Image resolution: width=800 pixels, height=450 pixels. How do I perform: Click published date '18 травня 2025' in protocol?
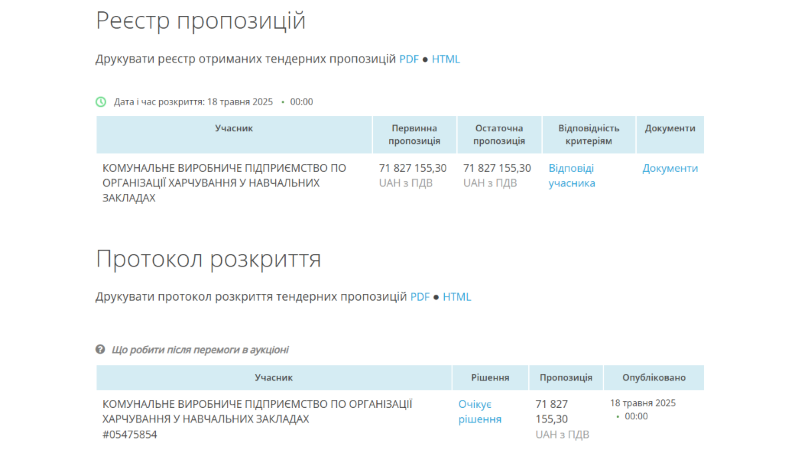click(x=643, y=403)
